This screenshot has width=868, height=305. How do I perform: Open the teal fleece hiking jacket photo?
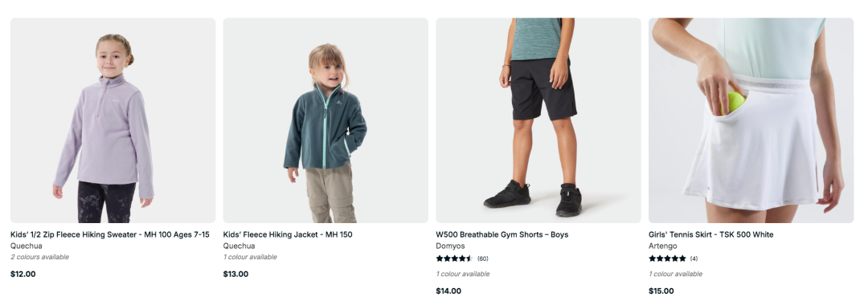[325, 120]
